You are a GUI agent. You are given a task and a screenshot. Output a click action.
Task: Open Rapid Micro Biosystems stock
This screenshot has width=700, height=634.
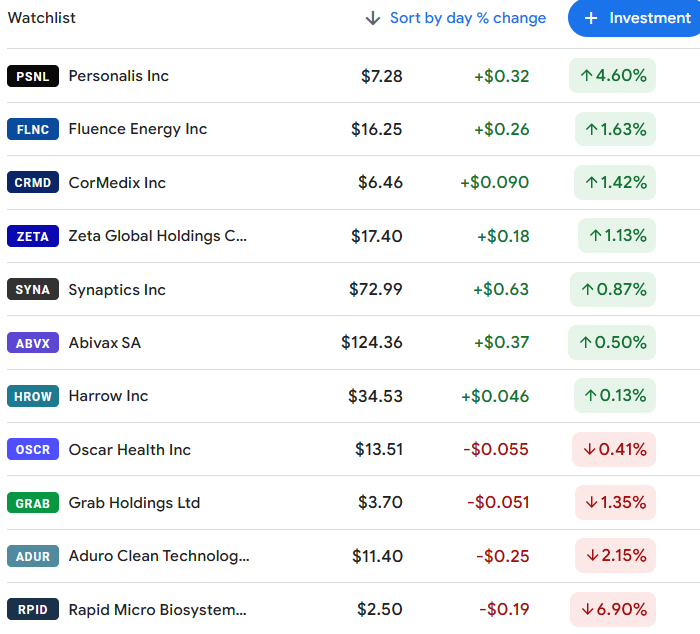point(157,609)
